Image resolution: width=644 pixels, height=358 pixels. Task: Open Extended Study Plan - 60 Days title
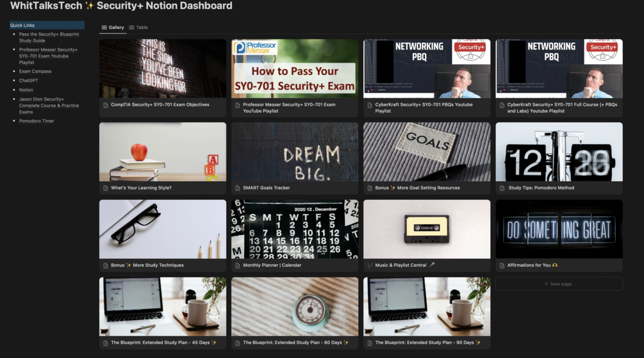point(295,343)
